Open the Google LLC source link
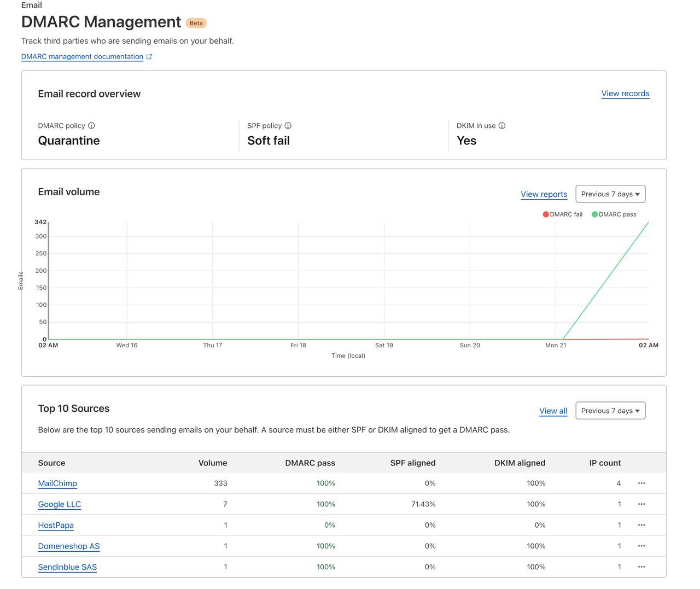This screenshot has width=700, height=589. point(60,504)
